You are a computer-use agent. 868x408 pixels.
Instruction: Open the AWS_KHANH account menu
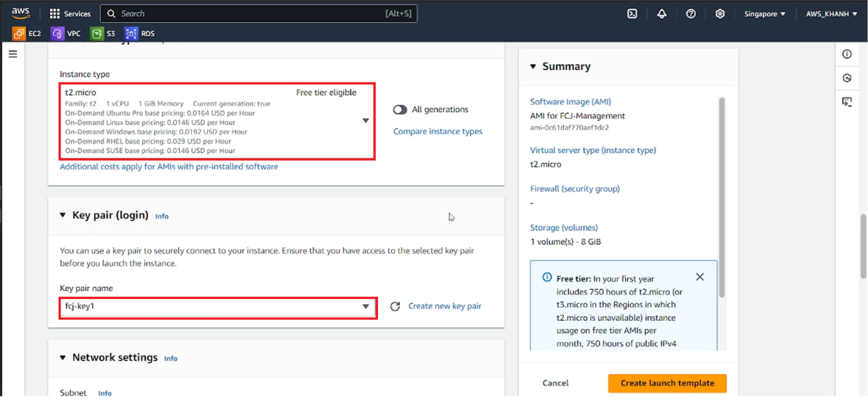tap(831, 14)
